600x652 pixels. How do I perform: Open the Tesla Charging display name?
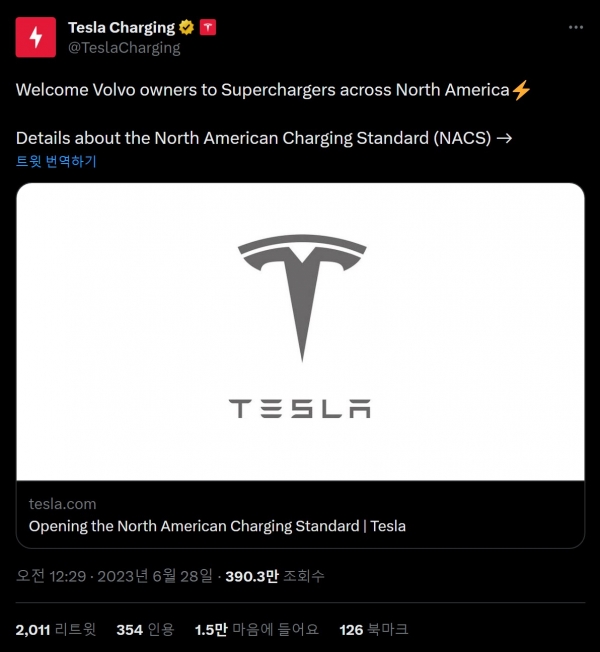(121, 27)
